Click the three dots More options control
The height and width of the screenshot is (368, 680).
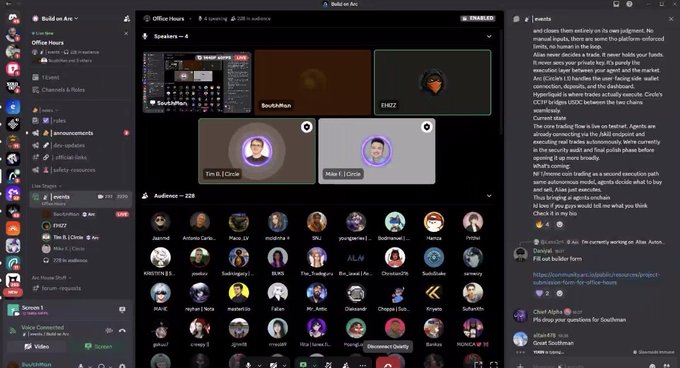point(363,365)
